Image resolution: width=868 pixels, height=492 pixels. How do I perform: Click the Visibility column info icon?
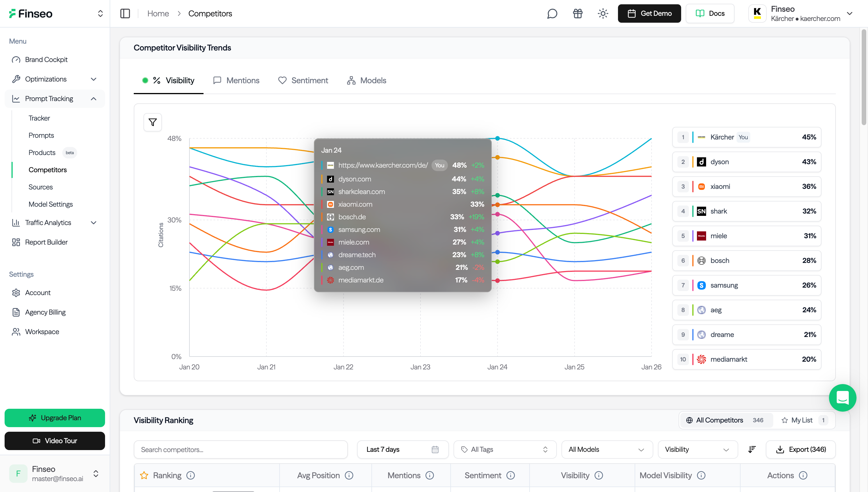tap(599, 475)
